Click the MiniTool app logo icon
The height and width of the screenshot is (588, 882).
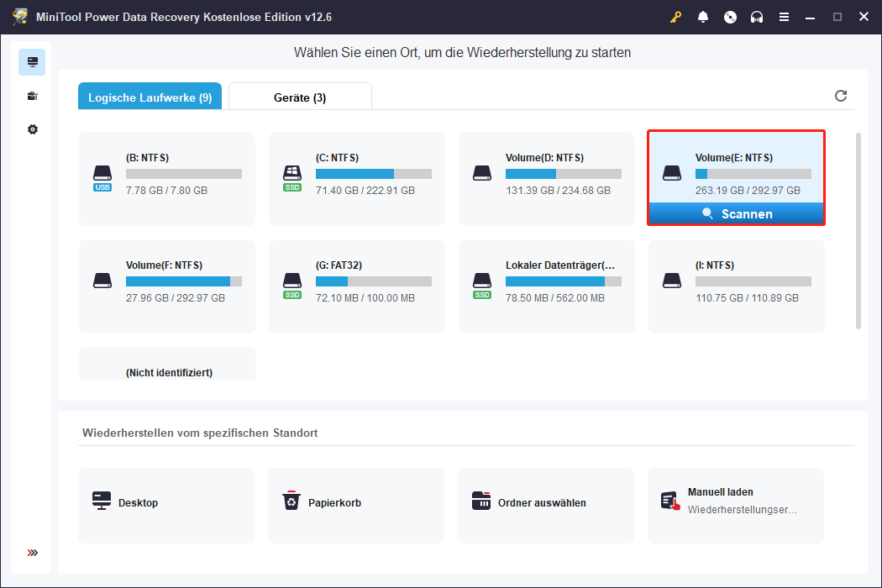coord(20,16)
